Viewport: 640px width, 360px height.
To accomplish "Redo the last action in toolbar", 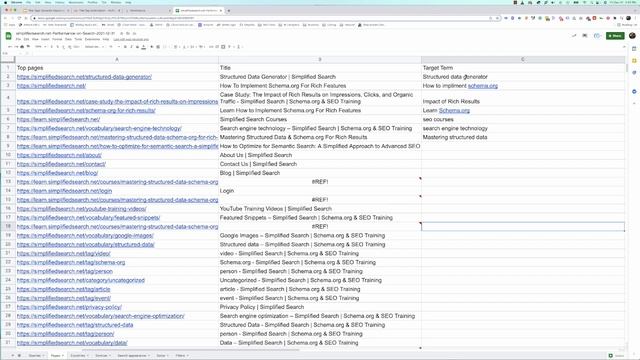I will click(16, 47).
